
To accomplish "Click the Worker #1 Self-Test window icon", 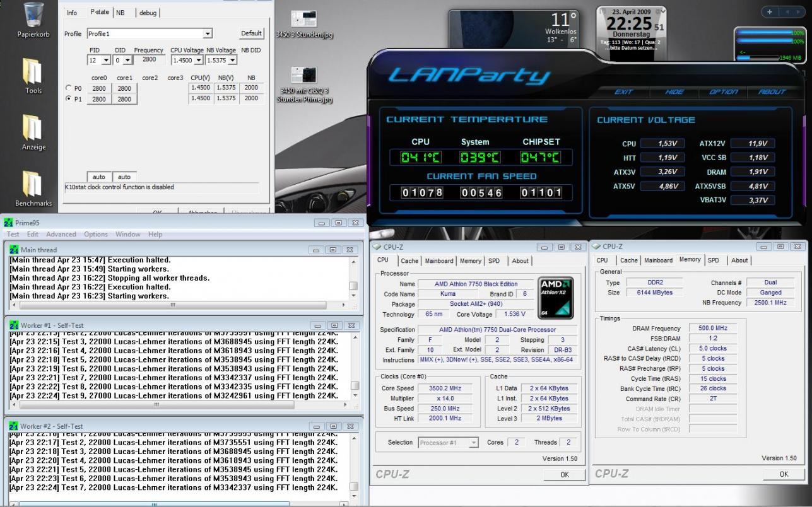I will pos(15,325).
